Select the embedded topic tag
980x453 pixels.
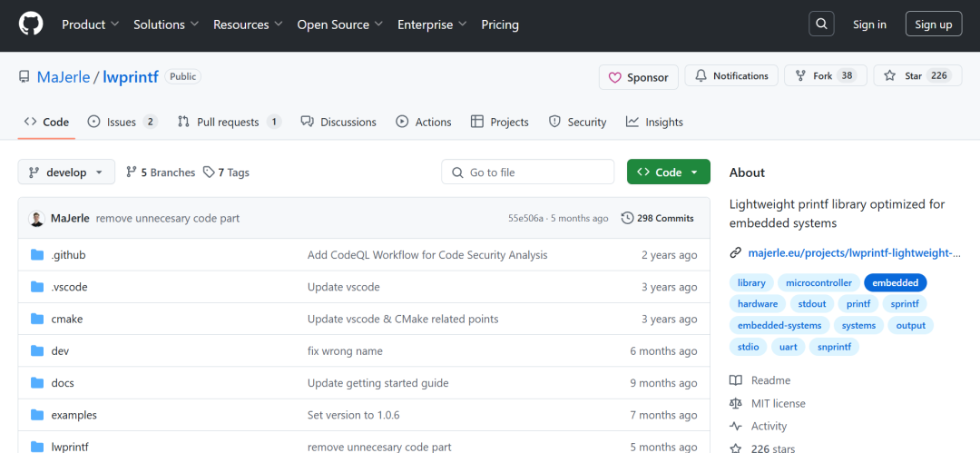[895, 283]
